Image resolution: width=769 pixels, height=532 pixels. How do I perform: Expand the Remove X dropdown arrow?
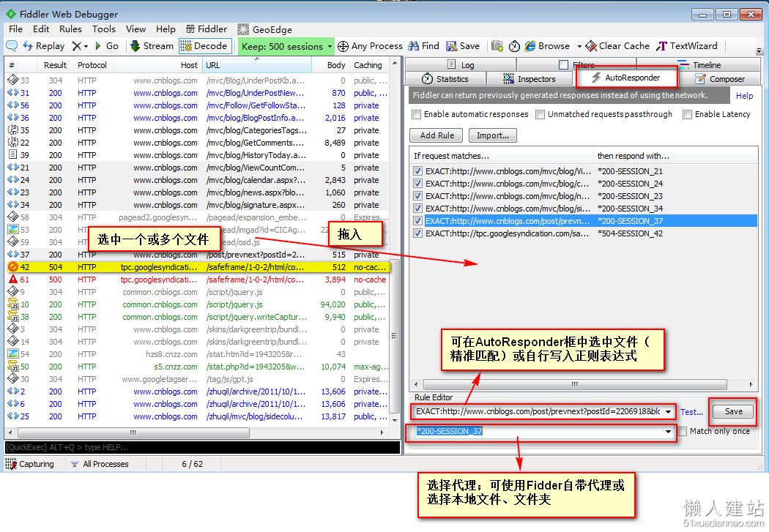(x=86, y=47)
